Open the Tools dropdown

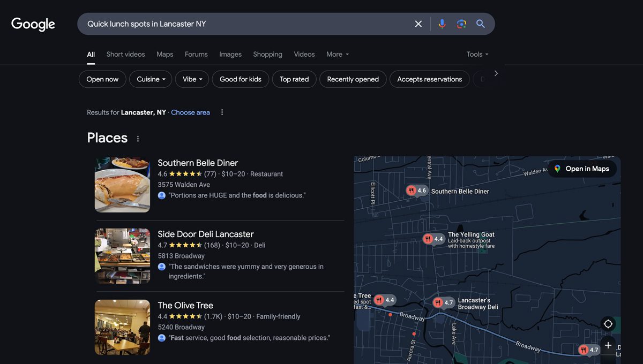477,54
